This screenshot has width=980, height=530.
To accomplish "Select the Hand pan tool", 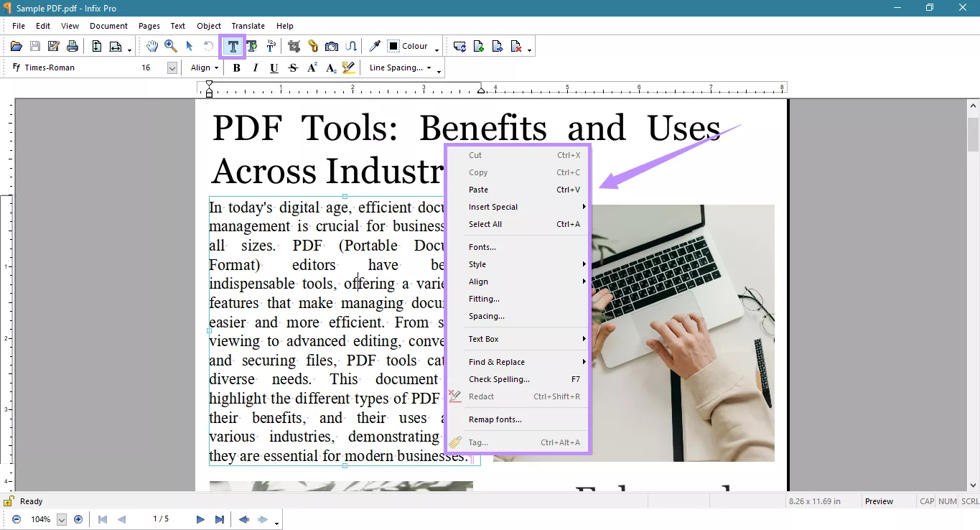I will click(151, 46).
